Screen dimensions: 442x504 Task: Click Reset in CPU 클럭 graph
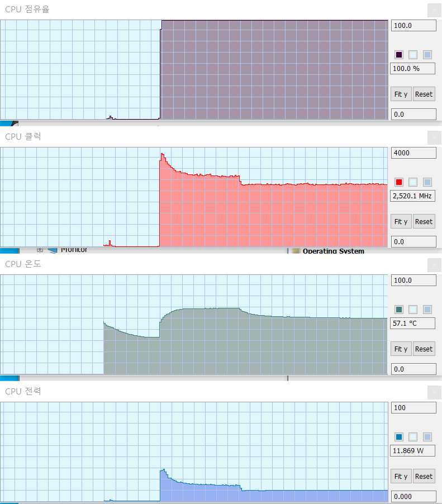[x=424, y=221]
